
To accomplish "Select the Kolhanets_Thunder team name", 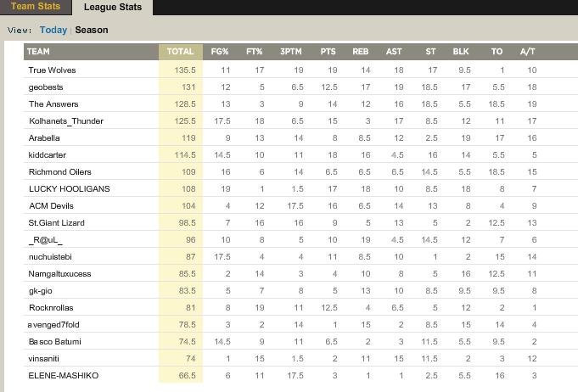I will click(x=65, y=121).
